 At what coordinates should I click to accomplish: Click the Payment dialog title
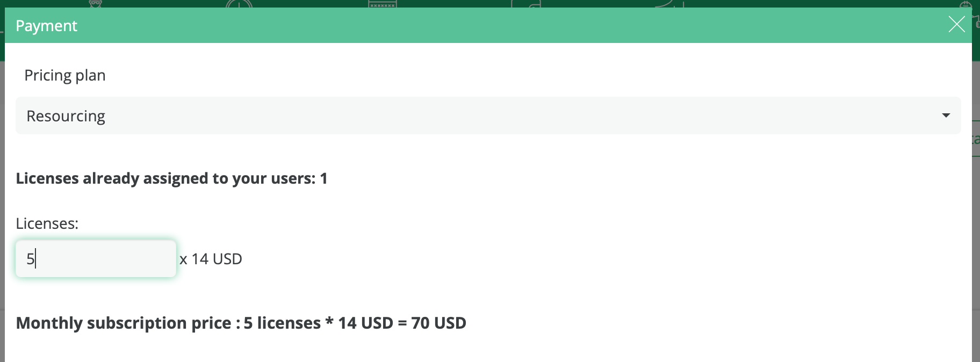(46, 26)
